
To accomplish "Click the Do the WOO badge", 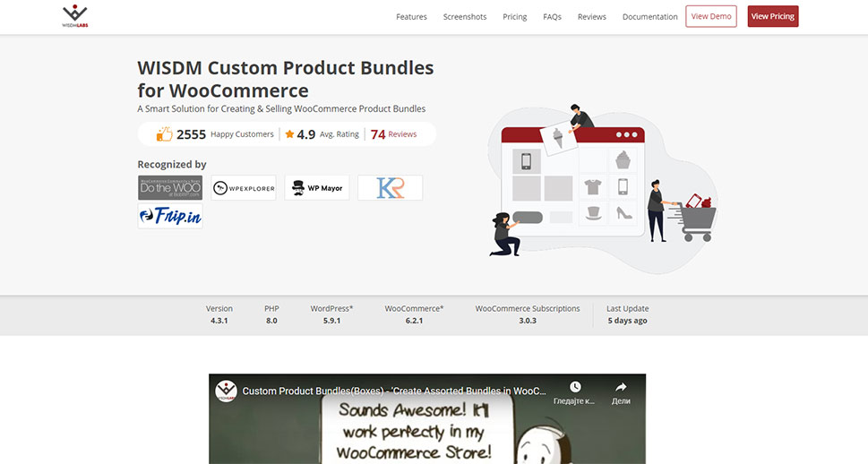I will [170, 188].
